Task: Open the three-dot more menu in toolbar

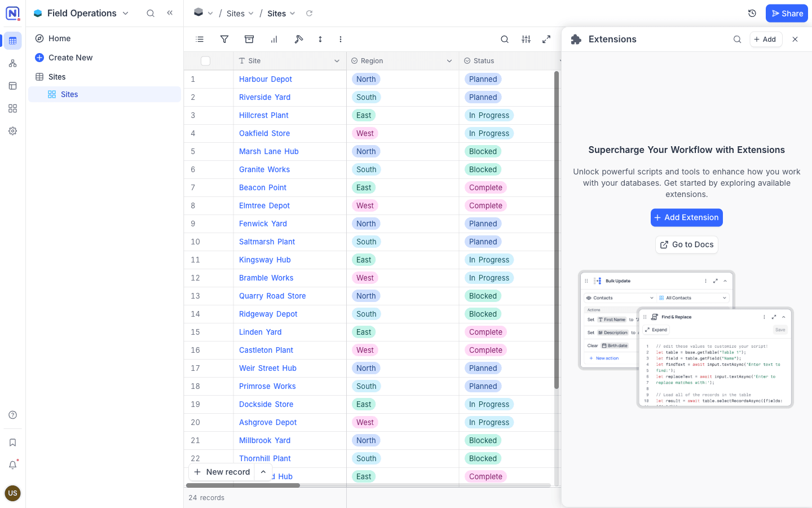Action: click(x=341, y=40)
